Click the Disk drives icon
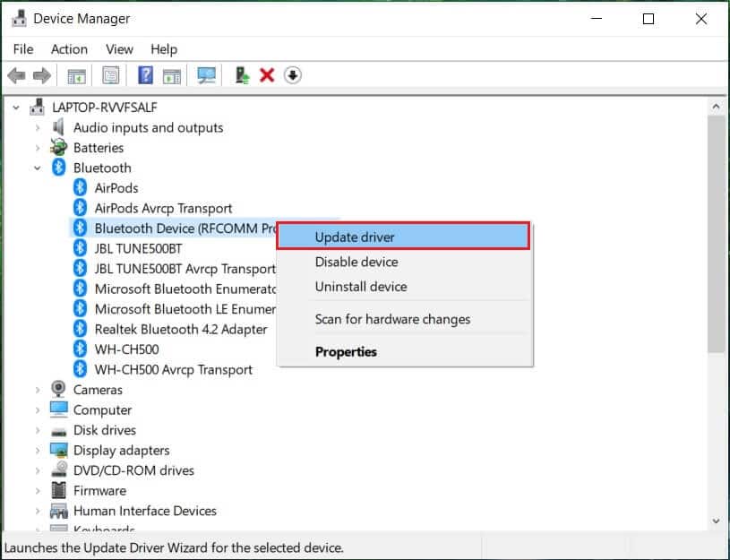 click(58, 431)
